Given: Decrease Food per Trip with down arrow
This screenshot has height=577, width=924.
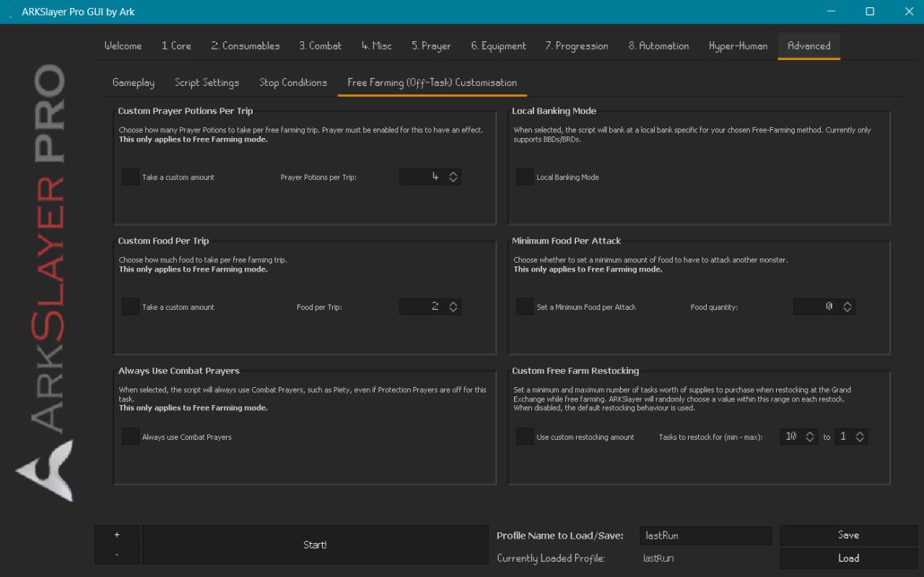Looking at the screenshot, I should pyautogui.click(x=453, y=311).
